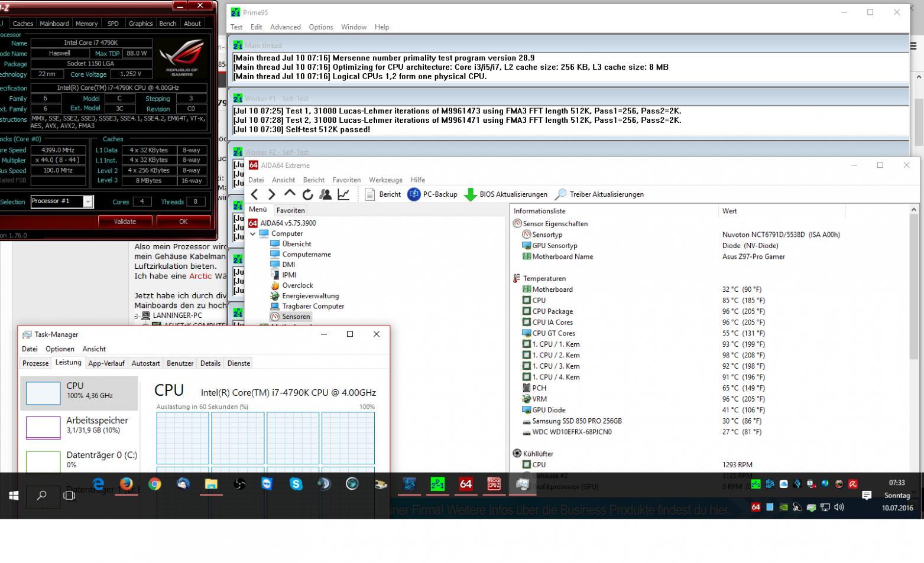Image resolution: width=924 pixels, height=563 pixels.
Task: Switch to Graphics tab in CPU-Z
Action: [x=141, y=24]
